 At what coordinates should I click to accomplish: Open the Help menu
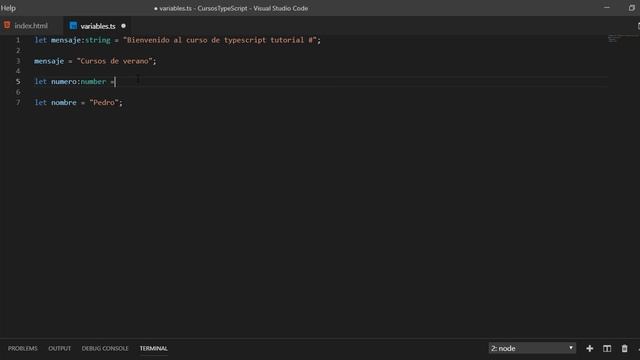pos(8,8)
